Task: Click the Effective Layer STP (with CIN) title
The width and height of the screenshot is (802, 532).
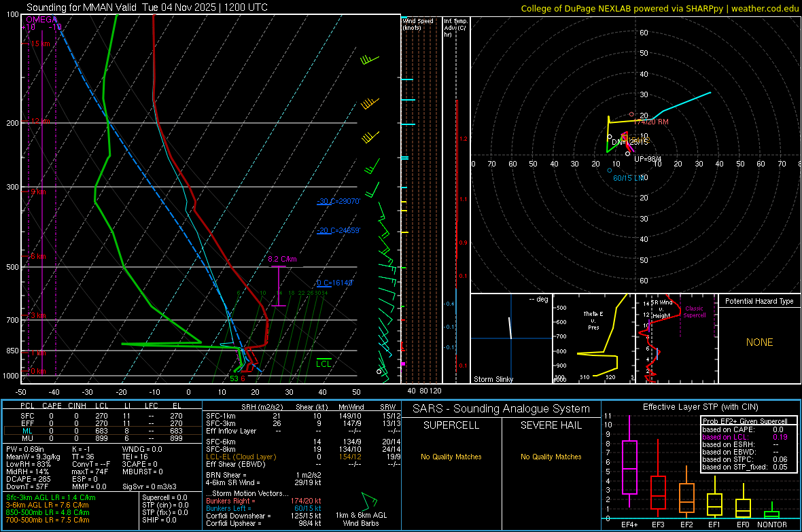Action: click(701, 407)
